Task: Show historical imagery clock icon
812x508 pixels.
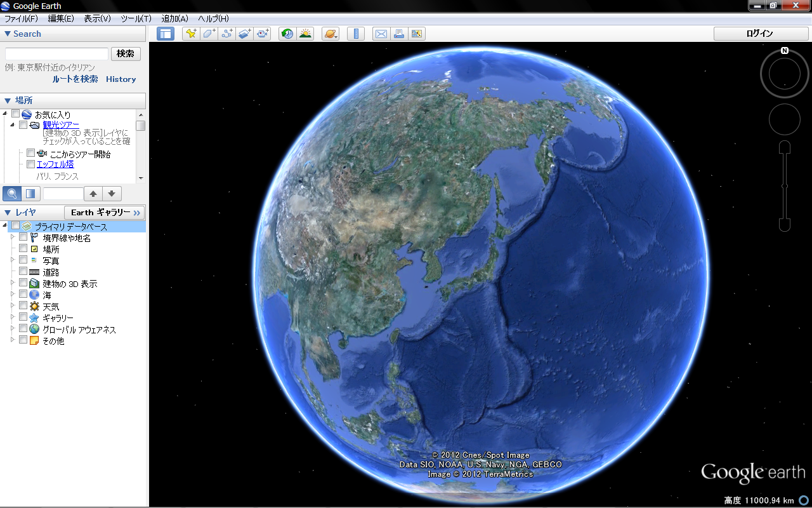Action: 287,34
